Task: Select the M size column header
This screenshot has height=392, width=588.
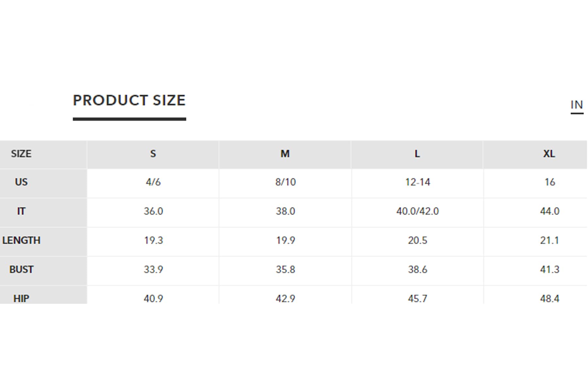Action: (x=285, y=154)
